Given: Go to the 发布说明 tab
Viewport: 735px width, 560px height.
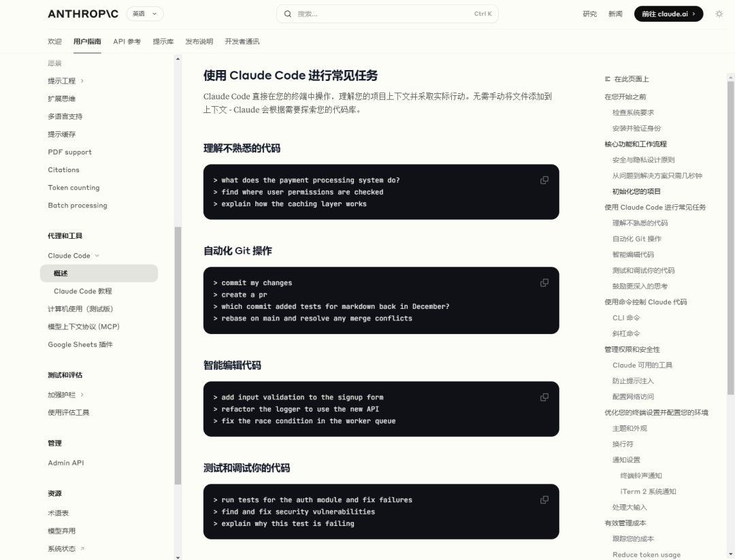Looking at the screenshot, I should [200, 41].
